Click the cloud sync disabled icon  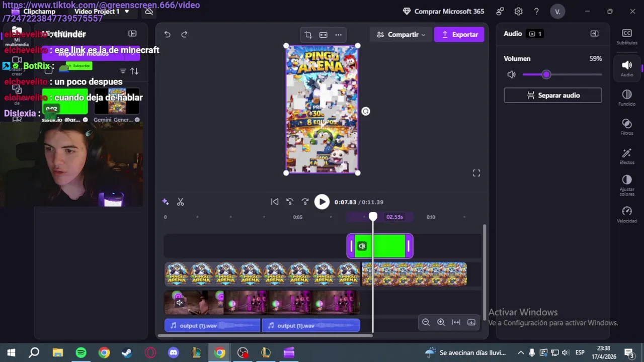(149, 11)
